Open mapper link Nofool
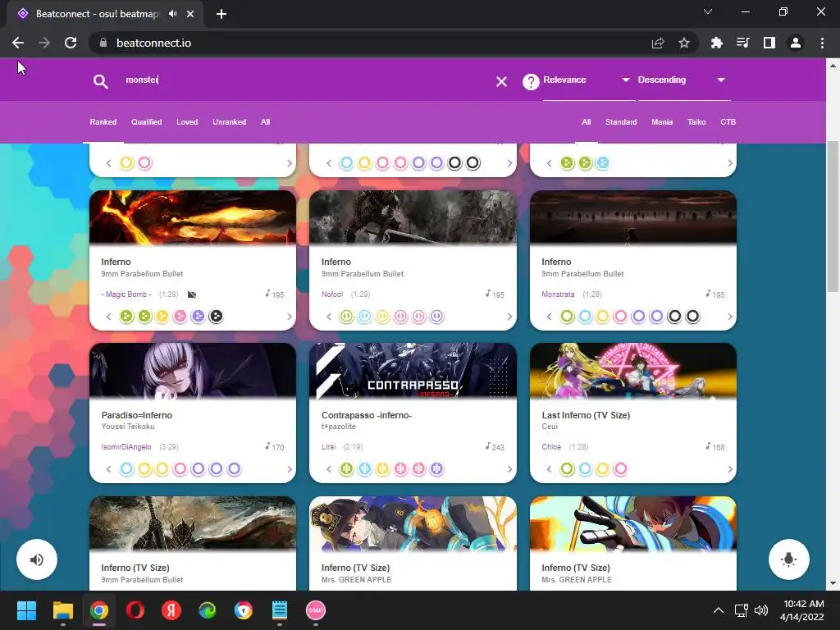840x630 pixels. pos(332,294)
